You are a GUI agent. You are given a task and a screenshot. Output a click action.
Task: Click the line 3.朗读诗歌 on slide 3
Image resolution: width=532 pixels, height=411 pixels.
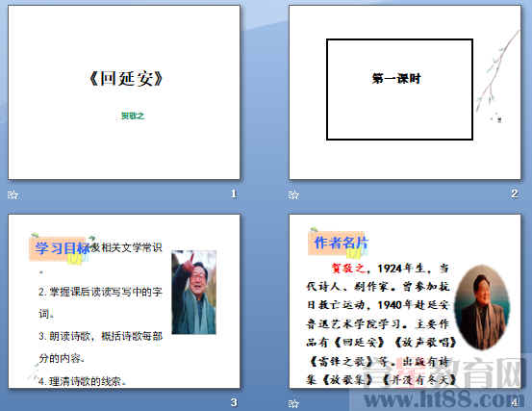click(100, 336)
